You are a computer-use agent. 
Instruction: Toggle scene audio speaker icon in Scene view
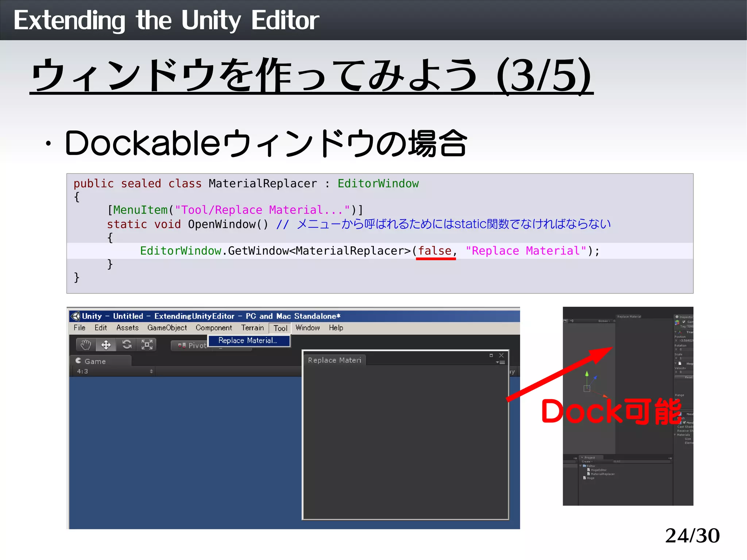(x=572, y=321)
